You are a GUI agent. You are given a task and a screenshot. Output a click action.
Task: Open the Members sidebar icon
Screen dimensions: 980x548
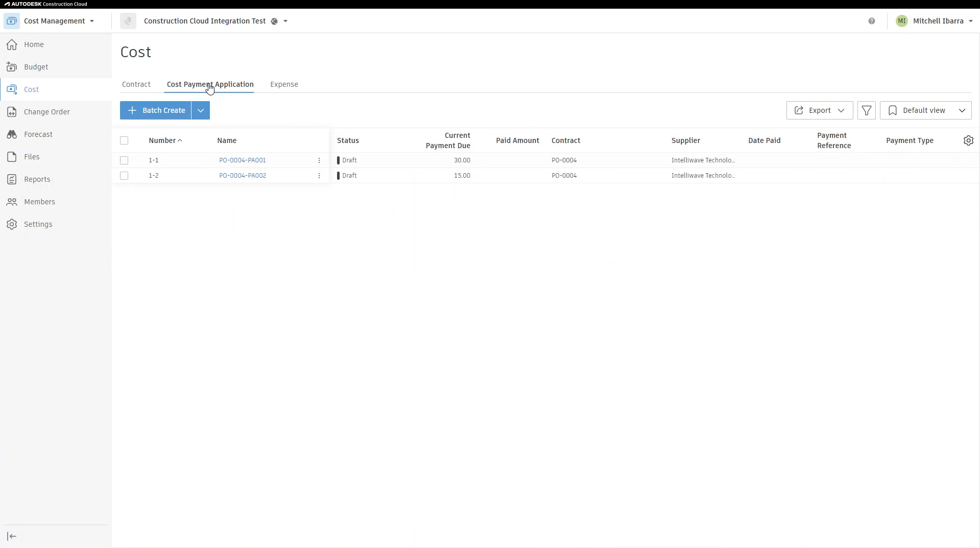click(12, 202)
